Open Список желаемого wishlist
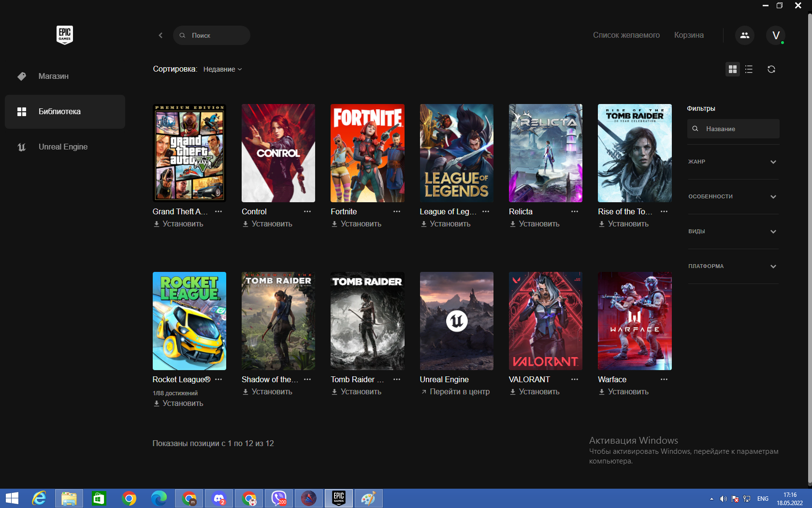This screenshot has height=508, width=812. pos(626,35)
